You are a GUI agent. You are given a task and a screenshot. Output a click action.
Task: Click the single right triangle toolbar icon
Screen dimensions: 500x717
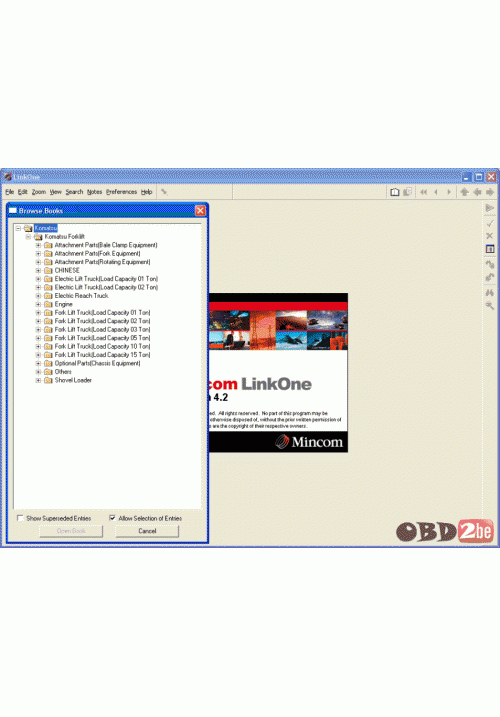[x=449, y=192]
